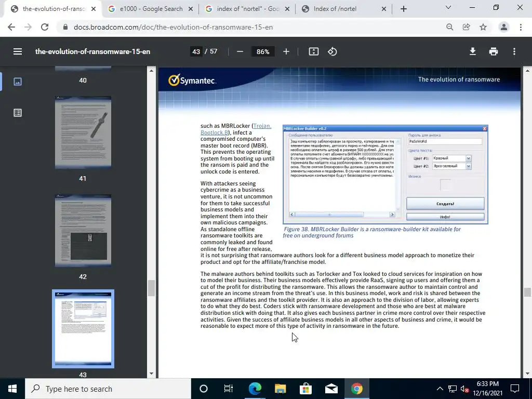Viewport: 532px width, 399px height.
Task: Open network status tray icon
Action: [453, 389]
